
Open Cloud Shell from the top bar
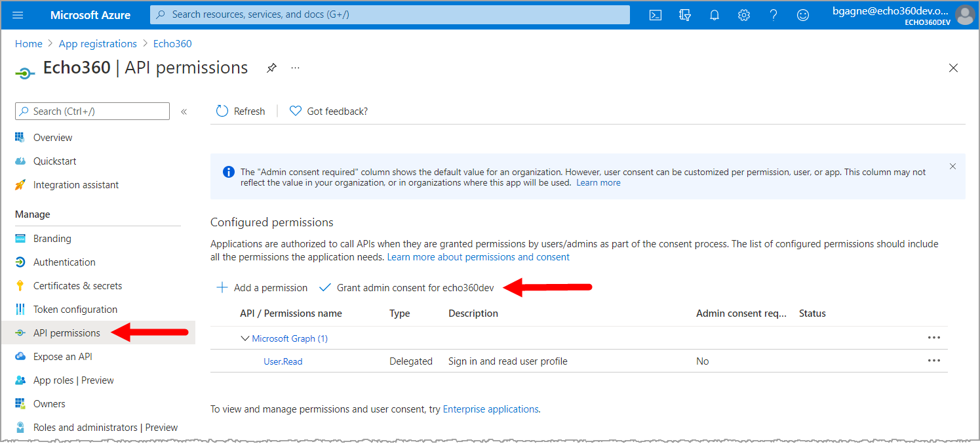pos(656,15)
